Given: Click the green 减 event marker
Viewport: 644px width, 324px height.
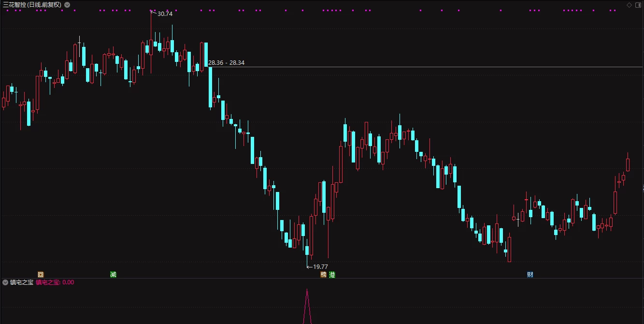Looking at the screenshot, I should [113, 274].
